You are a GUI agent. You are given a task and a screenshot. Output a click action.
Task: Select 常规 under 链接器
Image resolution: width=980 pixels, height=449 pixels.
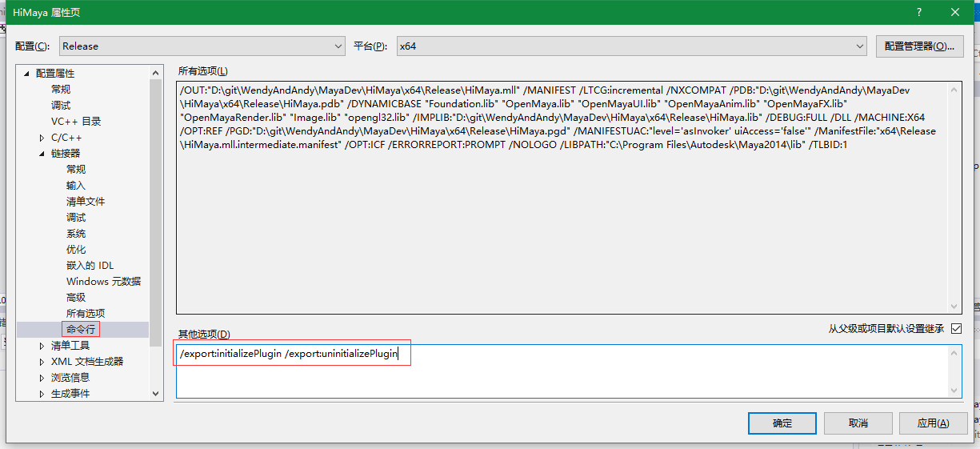(x=76, y=170)
